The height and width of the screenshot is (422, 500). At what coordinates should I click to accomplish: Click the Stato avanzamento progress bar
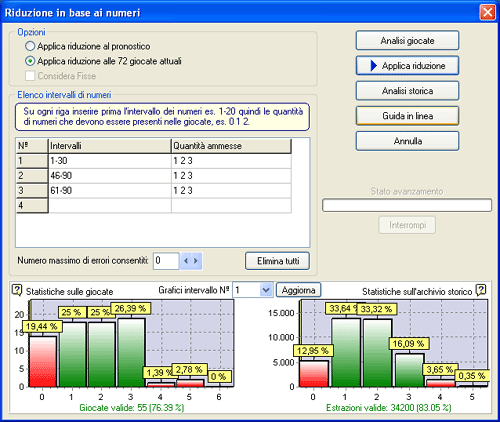pos(407,205)
